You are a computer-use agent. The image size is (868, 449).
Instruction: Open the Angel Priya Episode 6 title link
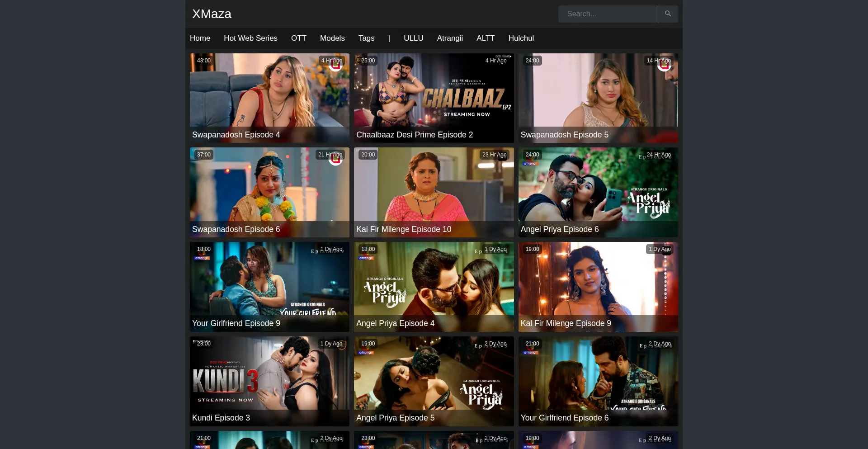560,229
